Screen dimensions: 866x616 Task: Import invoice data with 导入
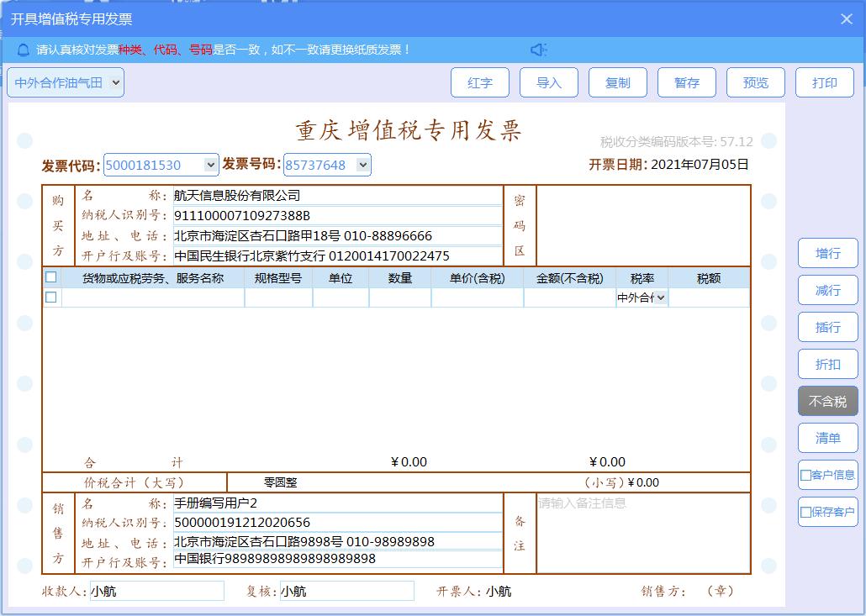tap(549, 82)
